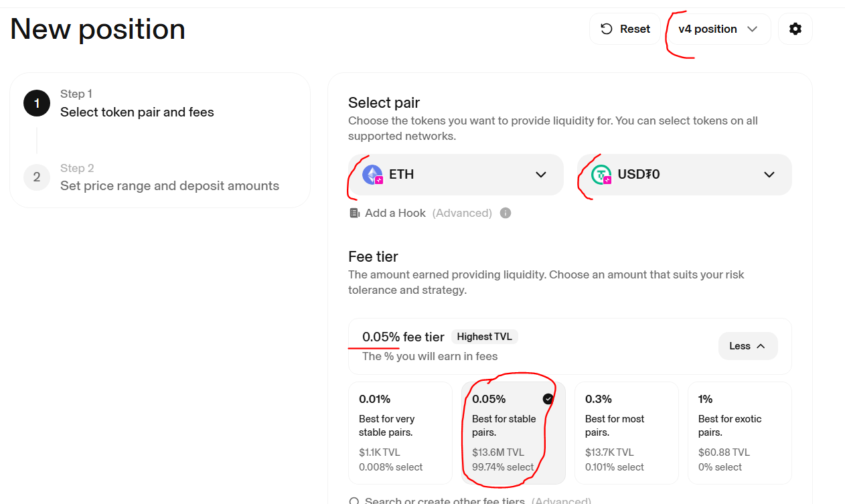Click the Select pair heading
The image size is (845, 504).
pos(384,102)
